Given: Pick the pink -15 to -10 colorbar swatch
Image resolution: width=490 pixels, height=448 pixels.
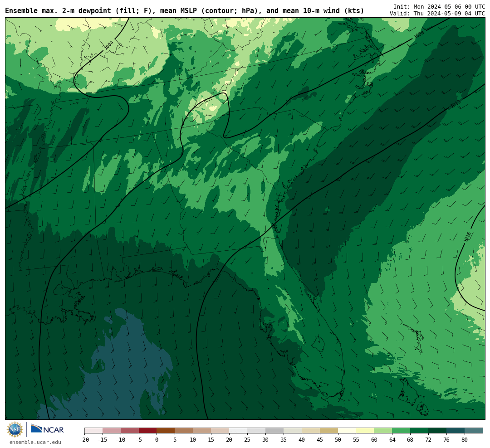Looking at the screenshot, I should (112, 431).
